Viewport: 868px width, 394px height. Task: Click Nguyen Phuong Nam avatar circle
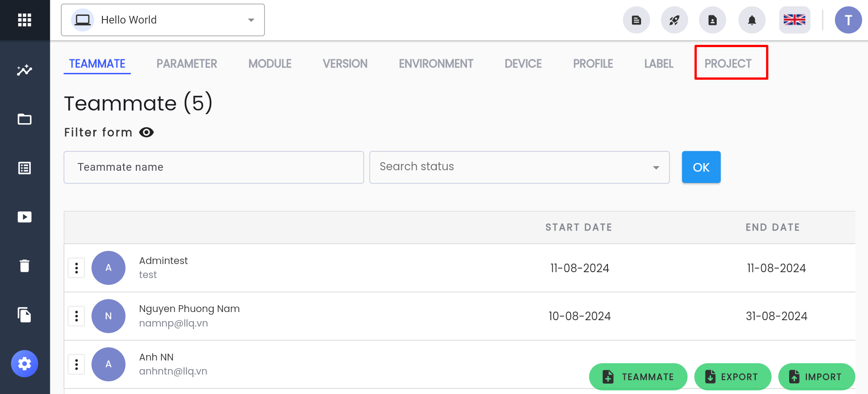coord(109,316)
